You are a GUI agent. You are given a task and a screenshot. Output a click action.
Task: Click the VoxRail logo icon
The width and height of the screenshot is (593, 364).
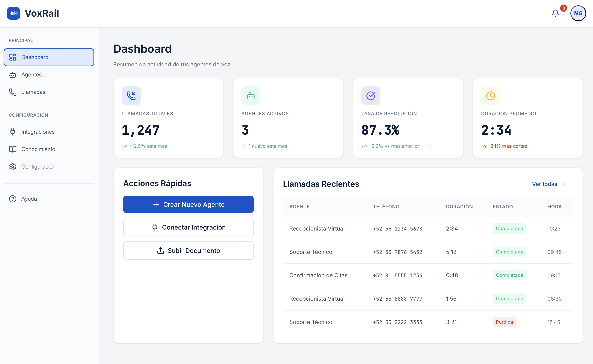coord(13,13)
